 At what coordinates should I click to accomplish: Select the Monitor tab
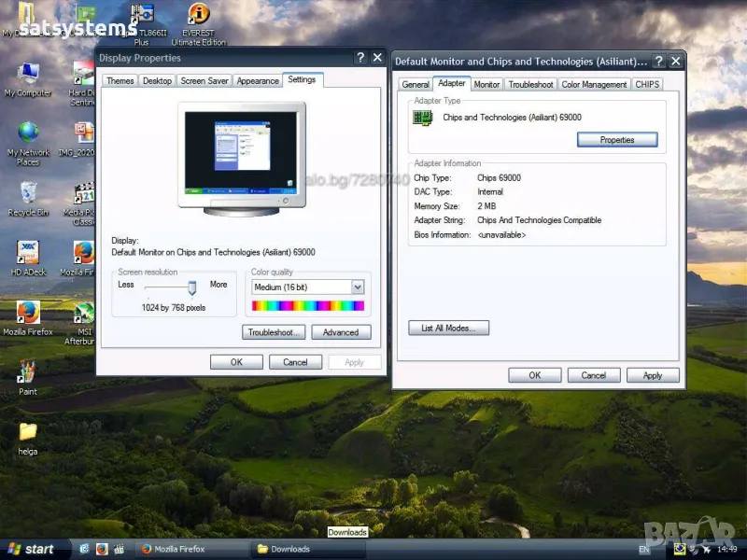486,85
